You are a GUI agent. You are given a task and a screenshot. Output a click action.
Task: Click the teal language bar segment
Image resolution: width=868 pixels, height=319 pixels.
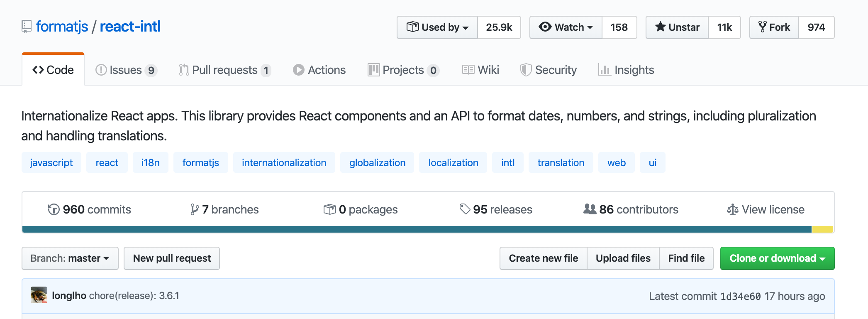click(417, 229)
